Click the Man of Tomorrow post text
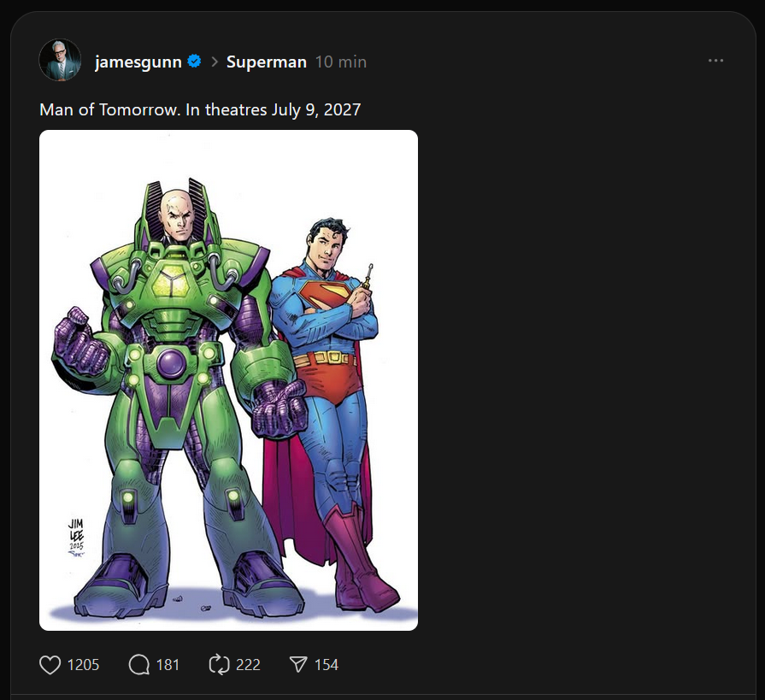The width and height of the screenshot is (765, 700). (x=200, y=110)
